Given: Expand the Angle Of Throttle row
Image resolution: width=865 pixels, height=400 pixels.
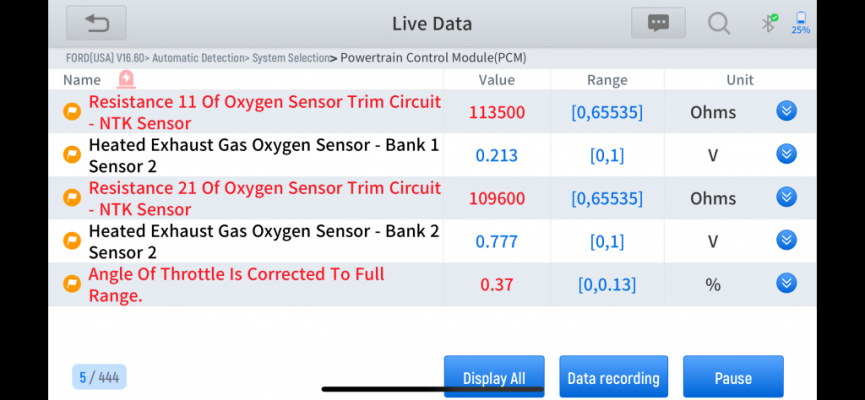Looking at the screenshot, I should pos(786,283).
